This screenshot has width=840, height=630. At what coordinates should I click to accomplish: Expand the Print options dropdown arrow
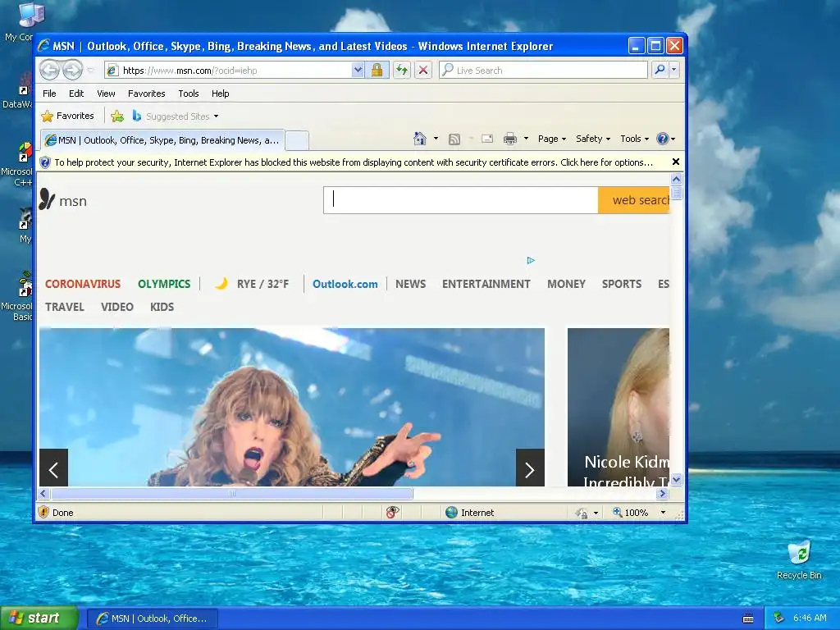point(526,139)
